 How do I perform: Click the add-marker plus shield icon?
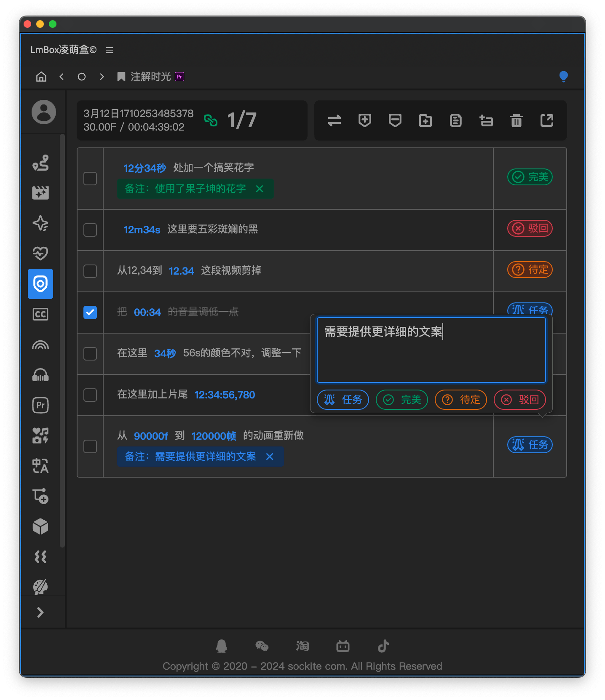coord(365,120)
